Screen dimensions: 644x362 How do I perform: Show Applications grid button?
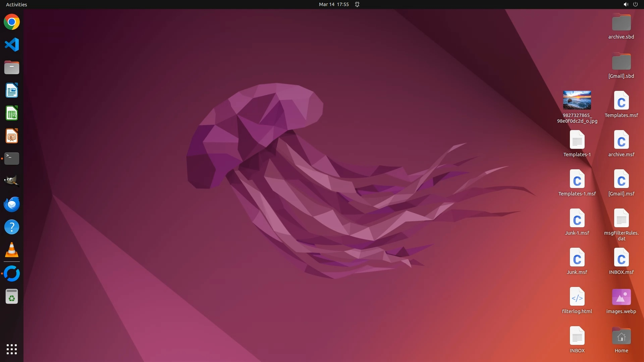pos(12,349)
